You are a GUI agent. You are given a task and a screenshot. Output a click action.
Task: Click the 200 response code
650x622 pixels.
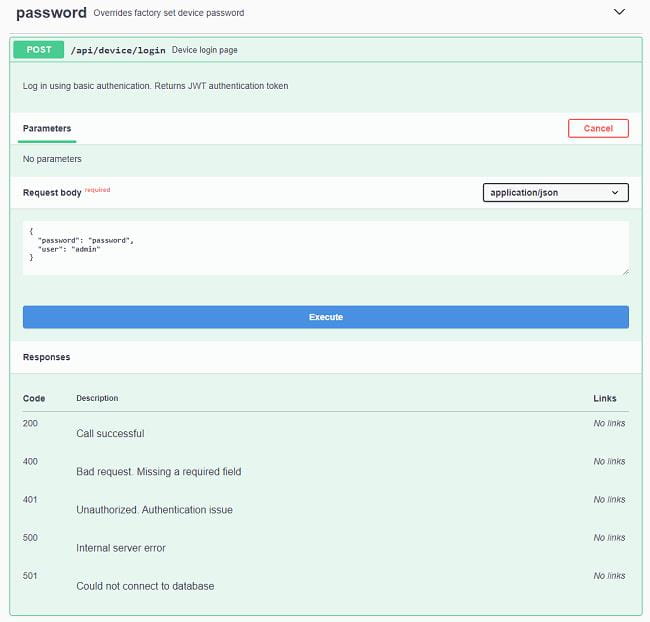click(31, 424)
